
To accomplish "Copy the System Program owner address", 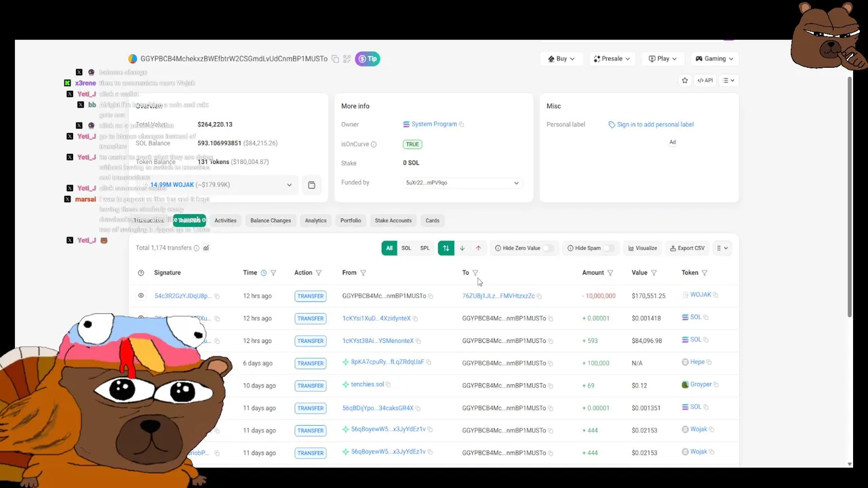I will 462,125.
